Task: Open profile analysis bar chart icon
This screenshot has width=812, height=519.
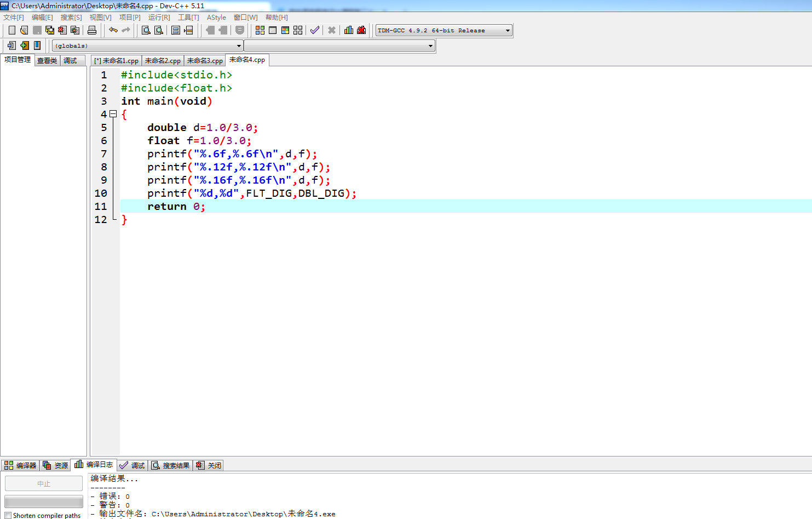Action: 349,30
